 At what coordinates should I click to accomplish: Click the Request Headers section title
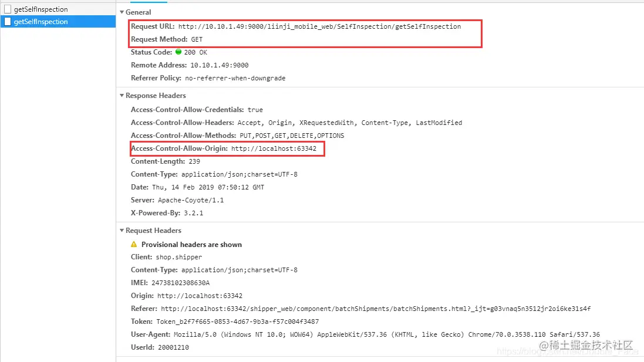153,231
